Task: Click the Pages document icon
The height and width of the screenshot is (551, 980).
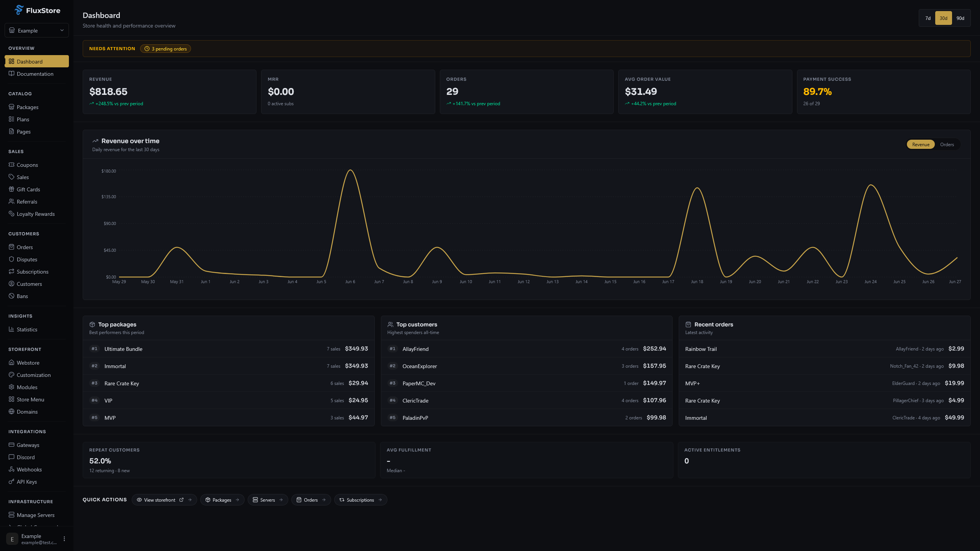Action: tap(11, 132)
